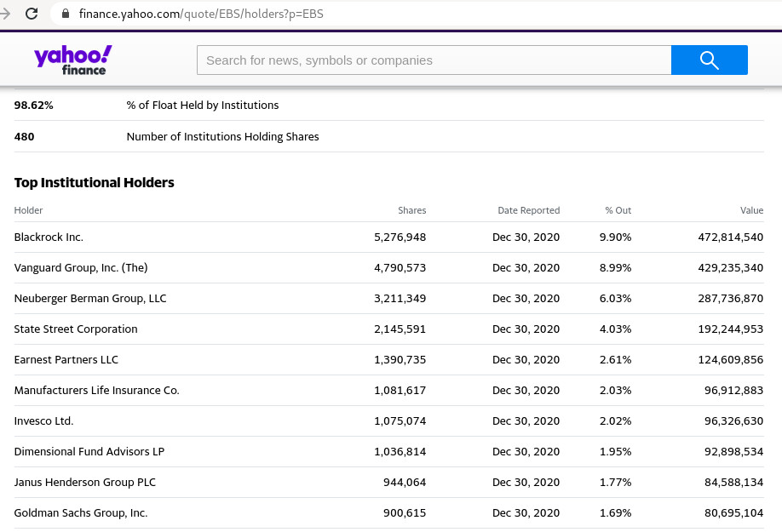This screenshot has width=782, height=532.
Task: Click the Yahoo Finance logo
Action: tap(72, 60)
